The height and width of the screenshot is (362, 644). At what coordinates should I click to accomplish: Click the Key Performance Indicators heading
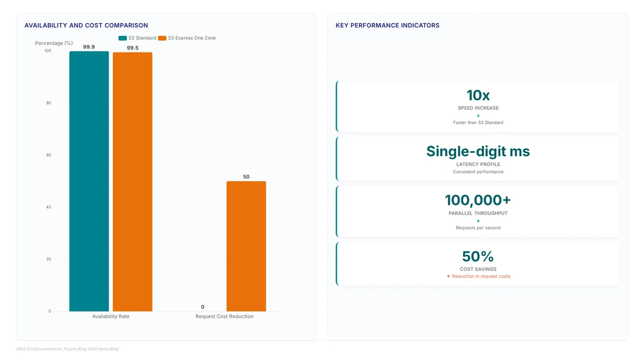(x=387, y=25)
